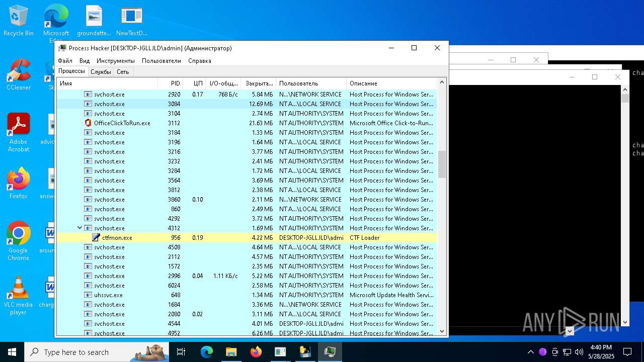Open the notification center icon

(627, 352)
